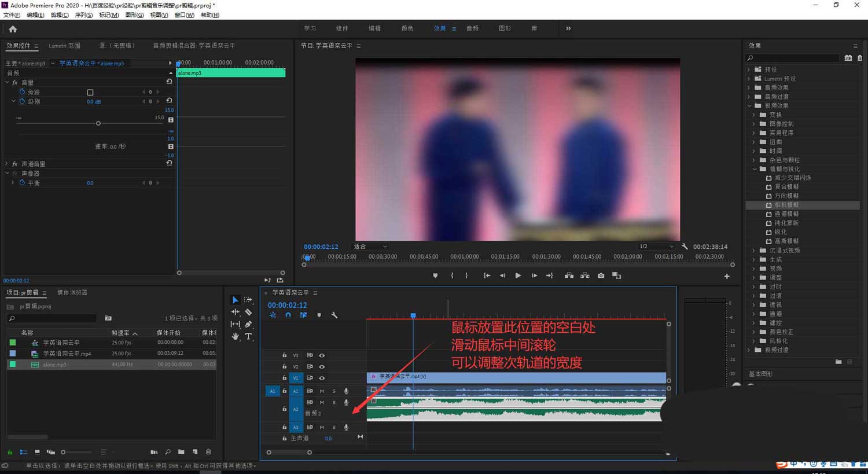Open timeline display settings wrench icon

pos(334,315)
